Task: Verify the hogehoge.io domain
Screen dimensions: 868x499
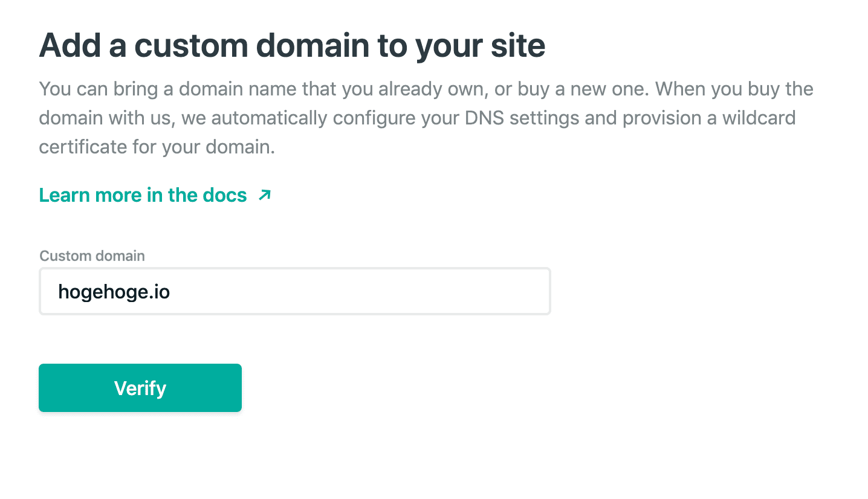Action: click(x=140, y=387)
